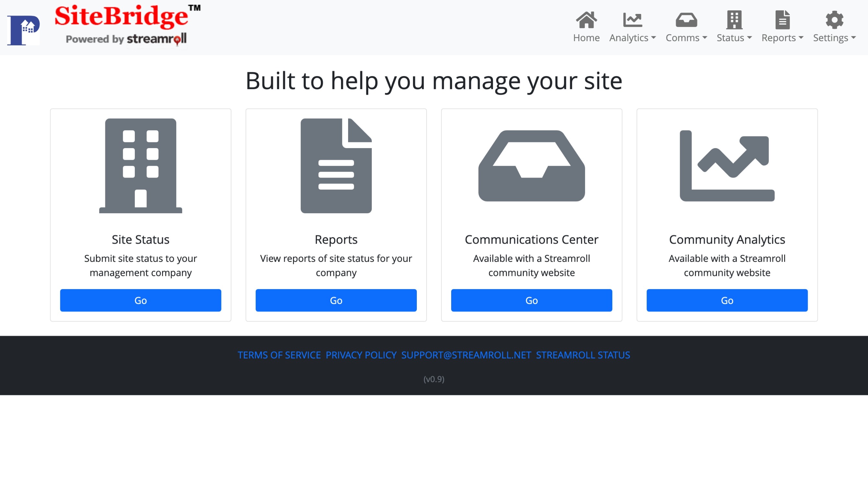Click the PRIVACY POLICY footer link
Viewport: 868px width, 488px height.
[x=360, y=355]
